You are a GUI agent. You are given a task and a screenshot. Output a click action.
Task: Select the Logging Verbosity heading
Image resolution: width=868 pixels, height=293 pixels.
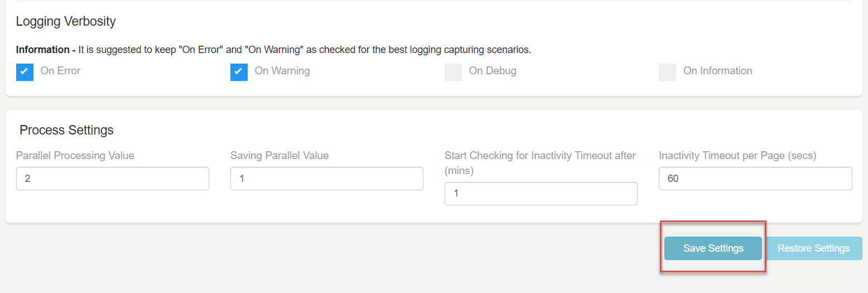point(66,22)
